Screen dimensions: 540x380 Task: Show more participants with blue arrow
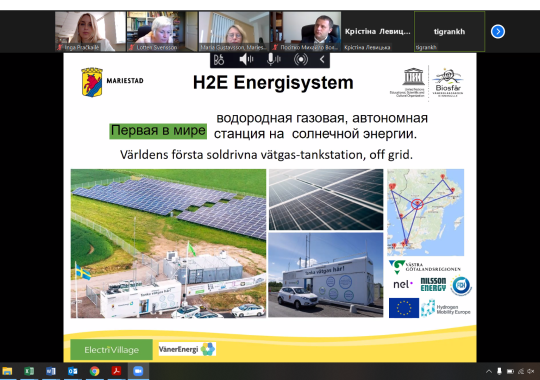(x=498, y=32)
